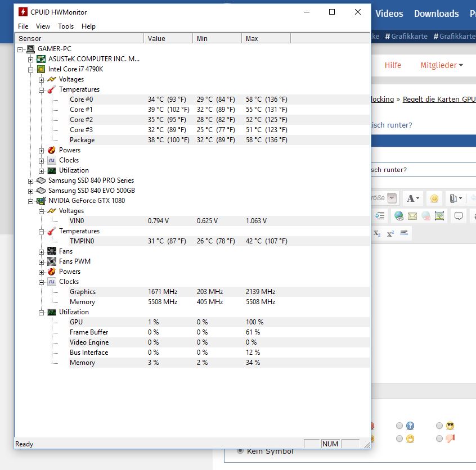Click the Fans PWM icon
This screenshot has width=476, height=470.
(x=52, y=261)
